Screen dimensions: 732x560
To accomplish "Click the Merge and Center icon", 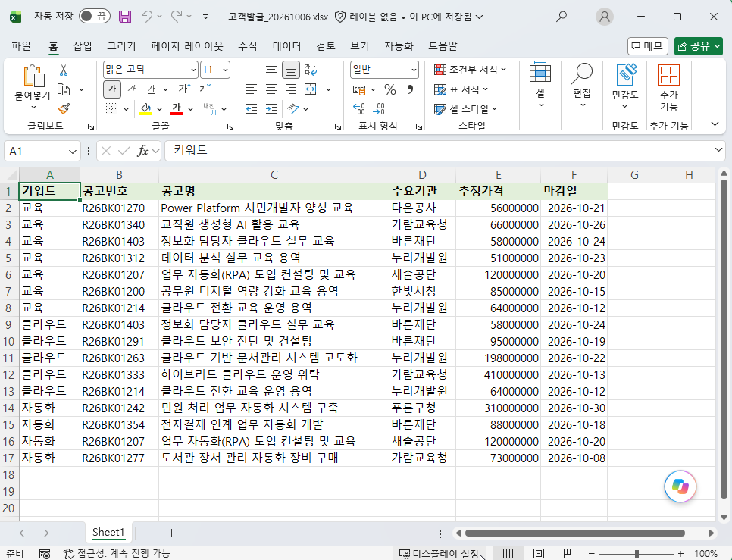I will (x=311, y=89).
